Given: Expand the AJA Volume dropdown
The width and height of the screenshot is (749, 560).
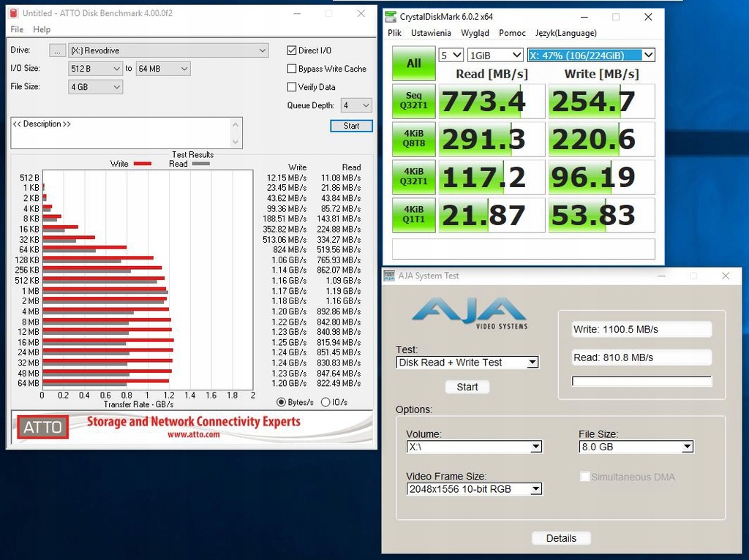Looking at the screenshot, I should tap(474, 447).
